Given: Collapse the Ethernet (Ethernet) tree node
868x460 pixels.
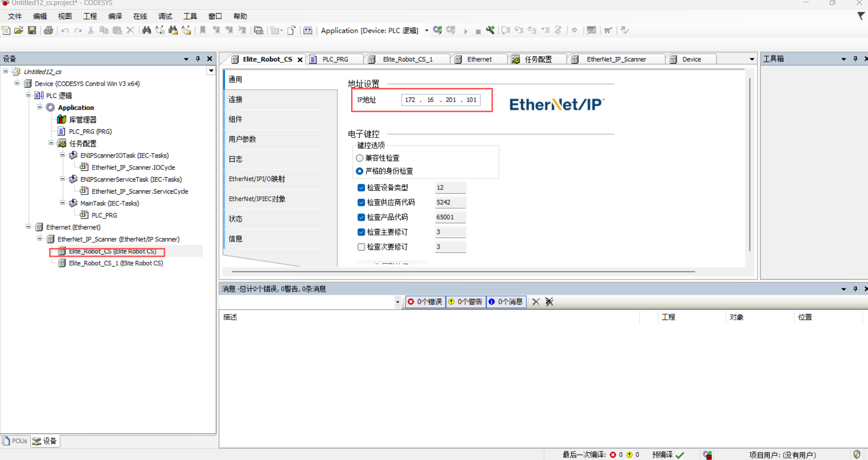Looking at the screenshot, I should tap(28, 227).
